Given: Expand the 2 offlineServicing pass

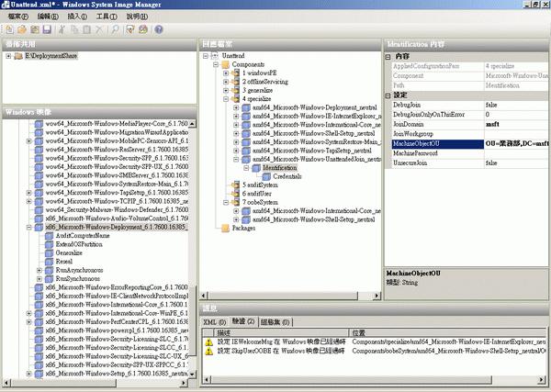Looking at the screenshot, I should coord(226,82).
